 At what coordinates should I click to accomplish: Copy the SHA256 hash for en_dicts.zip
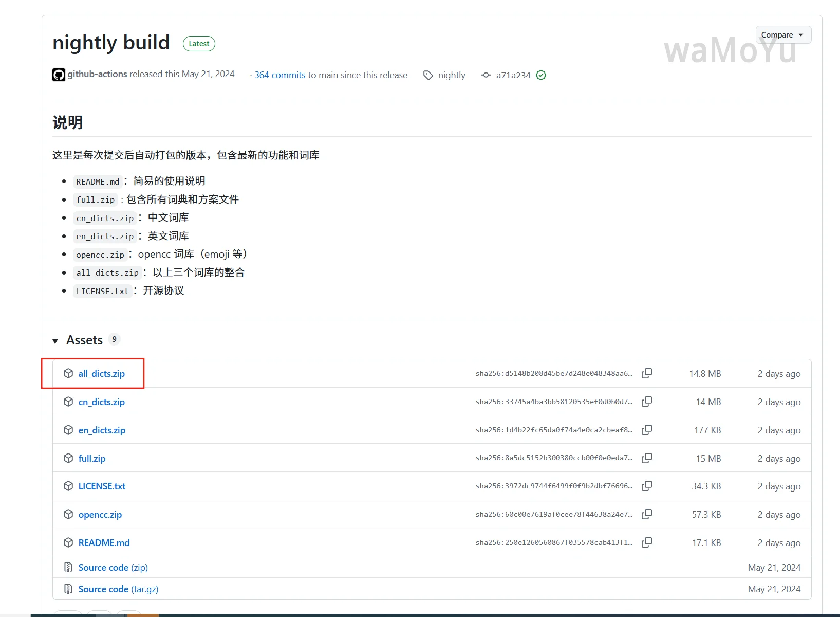pos(647,430)
